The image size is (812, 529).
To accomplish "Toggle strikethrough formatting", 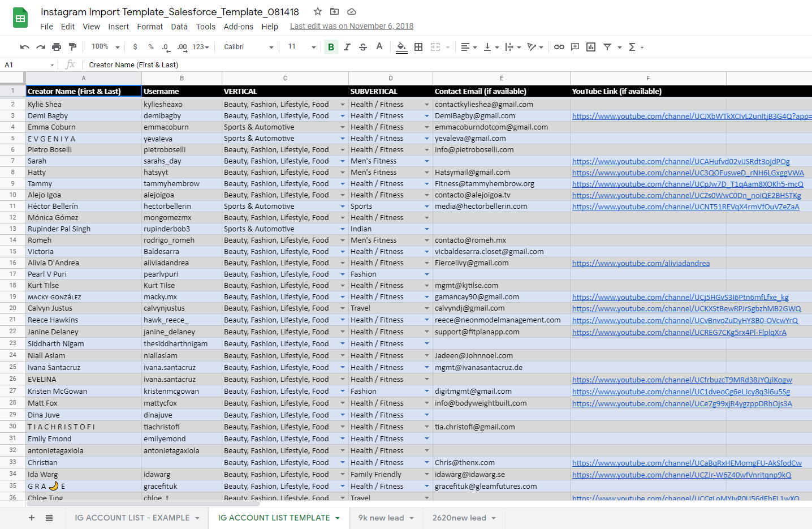I will pyautogui.click(x=363, y=47).
